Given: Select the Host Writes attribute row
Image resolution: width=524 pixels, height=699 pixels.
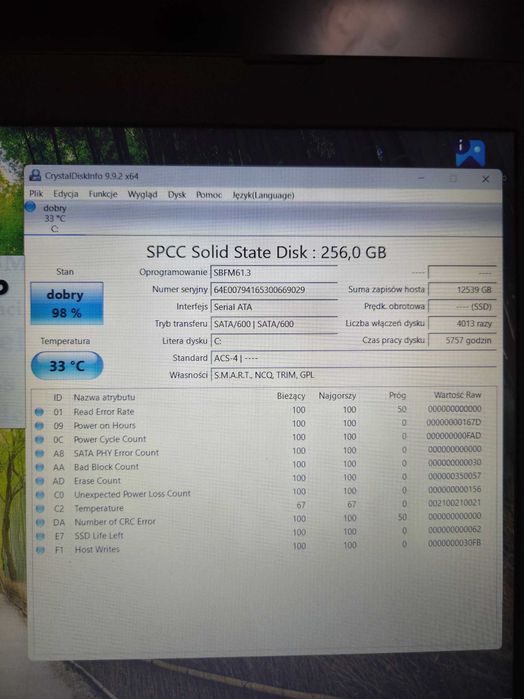Looking at the screenshot, I should (264, 547).
